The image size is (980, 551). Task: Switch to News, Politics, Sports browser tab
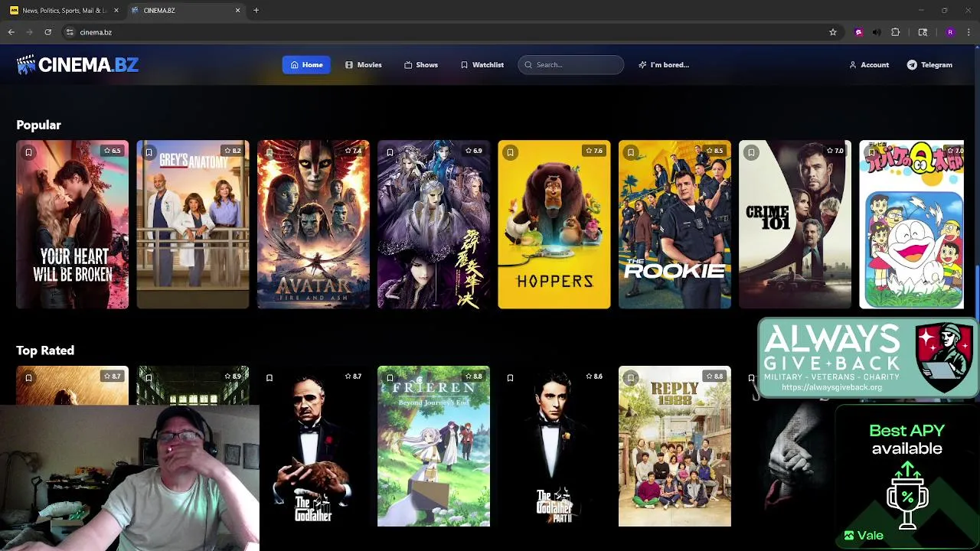point(64,10)
